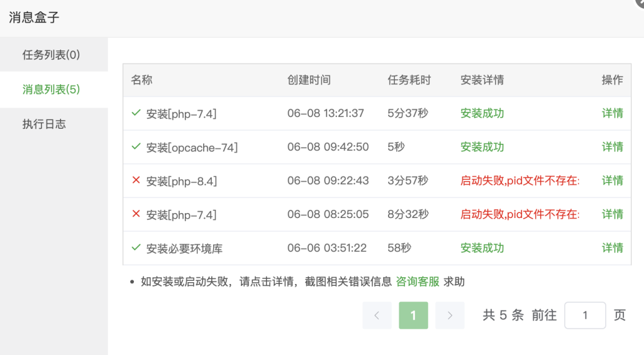Open 详情 for the php-8.4 failed install
Screen dimensions: 644x355
click(x=612, y=180)
